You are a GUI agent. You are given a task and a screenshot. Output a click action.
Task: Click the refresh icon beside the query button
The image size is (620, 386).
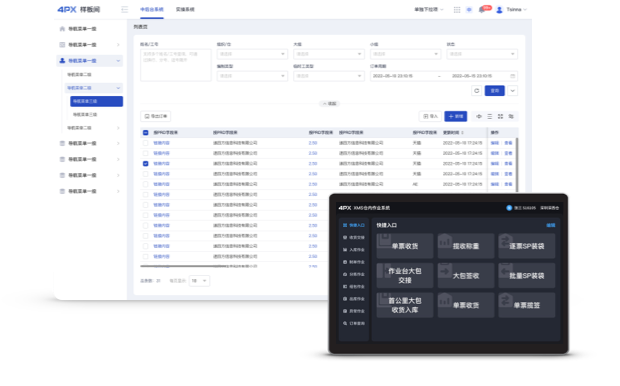(x=476, y=91)
